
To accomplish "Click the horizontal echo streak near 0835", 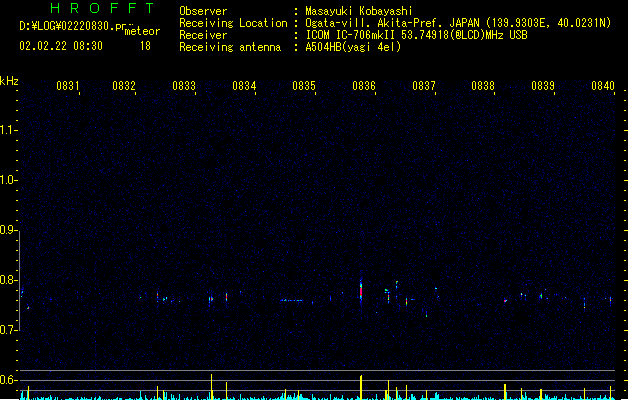I will point(291,300).
